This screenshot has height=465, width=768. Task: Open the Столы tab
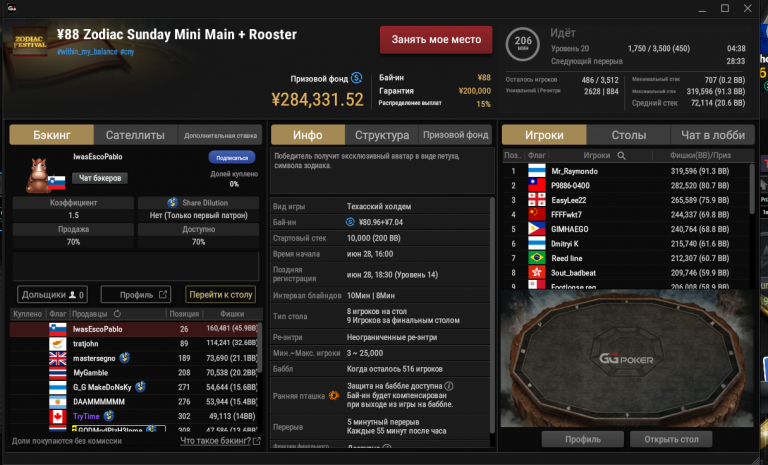[x=629, y=135]
